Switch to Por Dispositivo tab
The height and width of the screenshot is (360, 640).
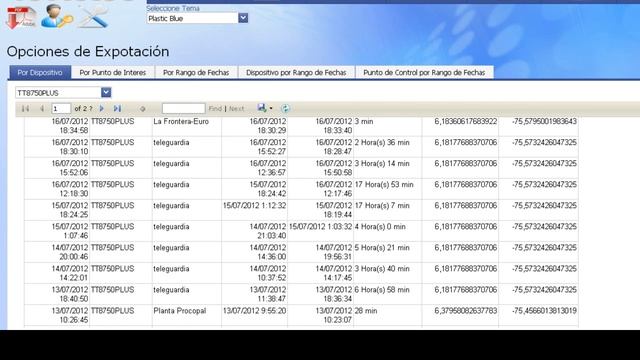(40, 72)
